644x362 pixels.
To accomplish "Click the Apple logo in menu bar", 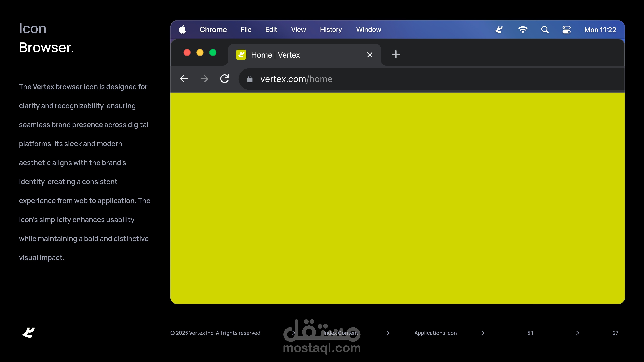I will 183,29.
